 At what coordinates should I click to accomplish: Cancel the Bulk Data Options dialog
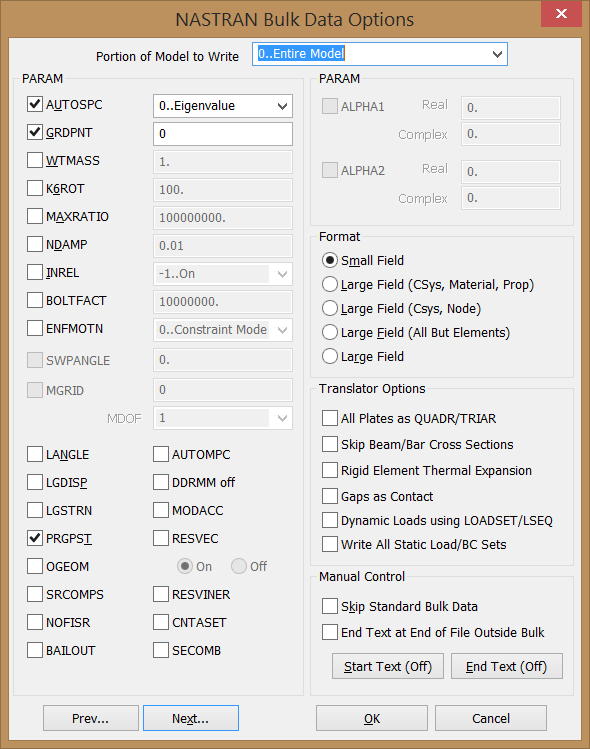click(x=491, y=718)
